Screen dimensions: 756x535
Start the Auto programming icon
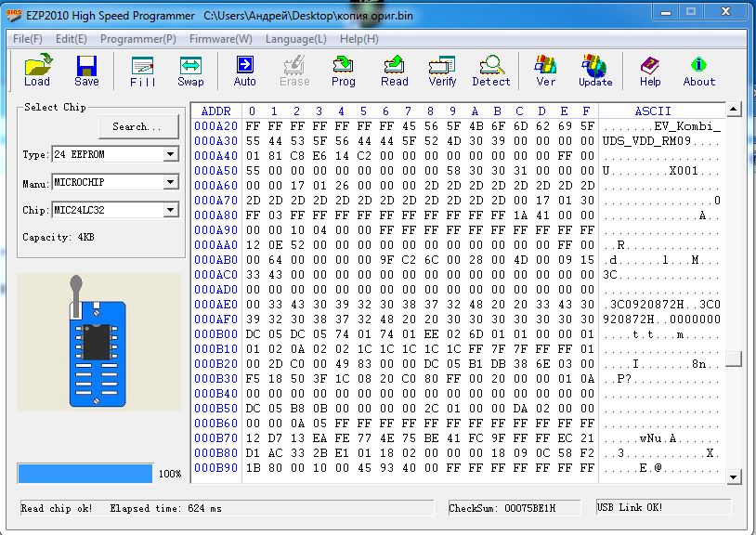pos(244,70)
